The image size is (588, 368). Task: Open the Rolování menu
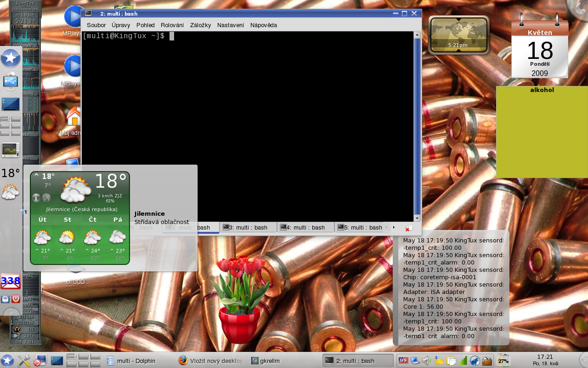(x=172, y=25)
